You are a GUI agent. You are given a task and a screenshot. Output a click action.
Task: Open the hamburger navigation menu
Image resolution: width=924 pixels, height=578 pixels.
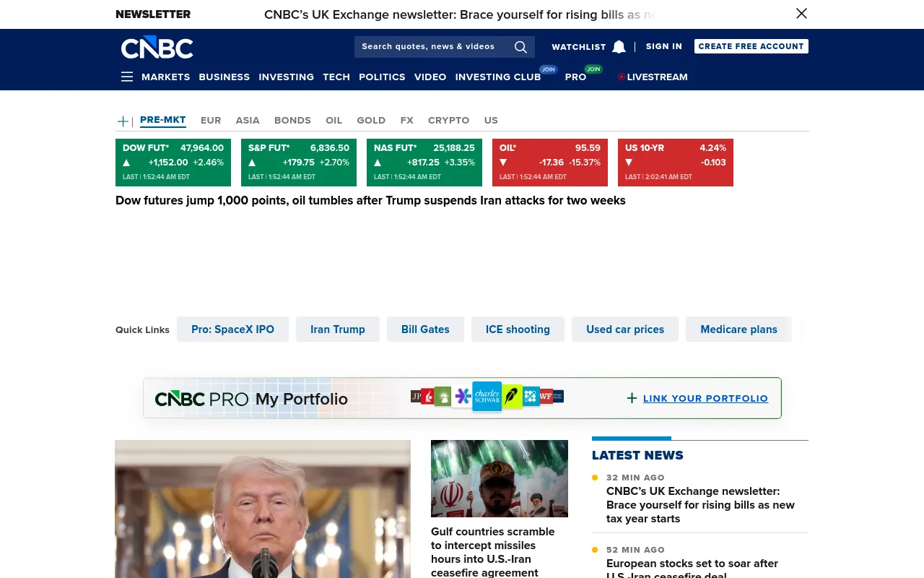pos(127,77)
